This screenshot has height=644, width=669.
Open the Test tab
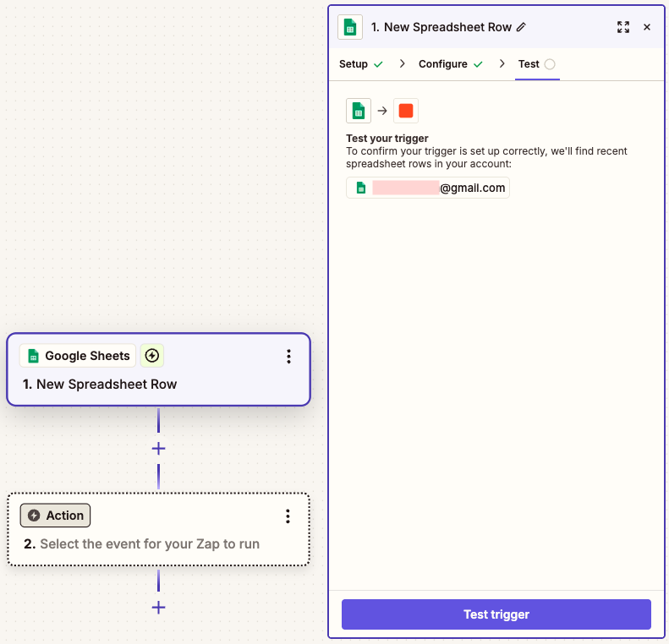[537, 64]
